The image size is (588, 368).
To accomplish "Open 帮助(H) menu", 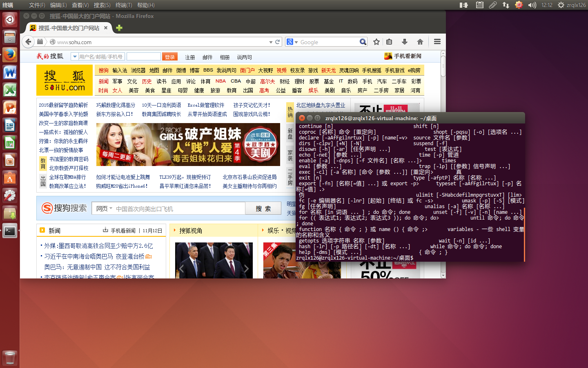I will (146, 5).
